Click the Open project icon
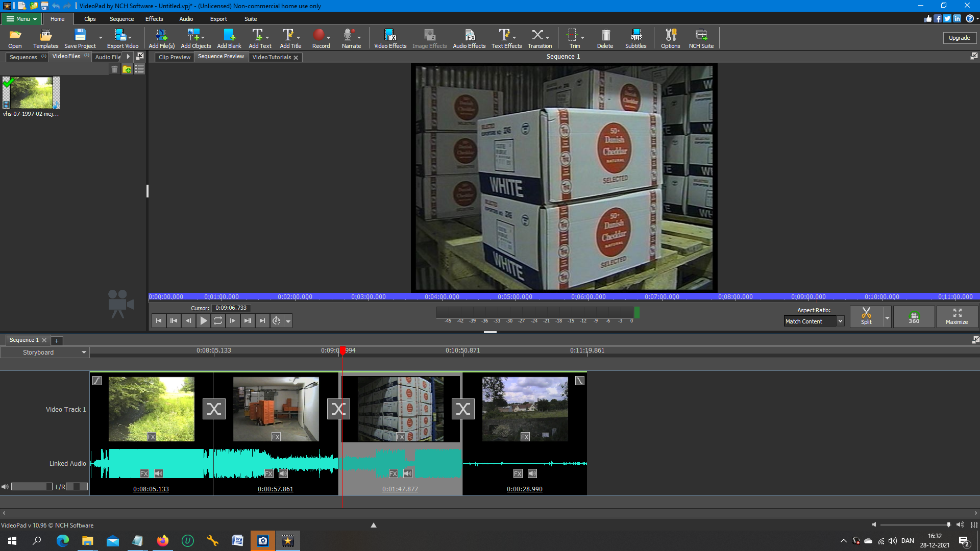The width and height of the screenshot is (980, 551). tap(15, 38)
